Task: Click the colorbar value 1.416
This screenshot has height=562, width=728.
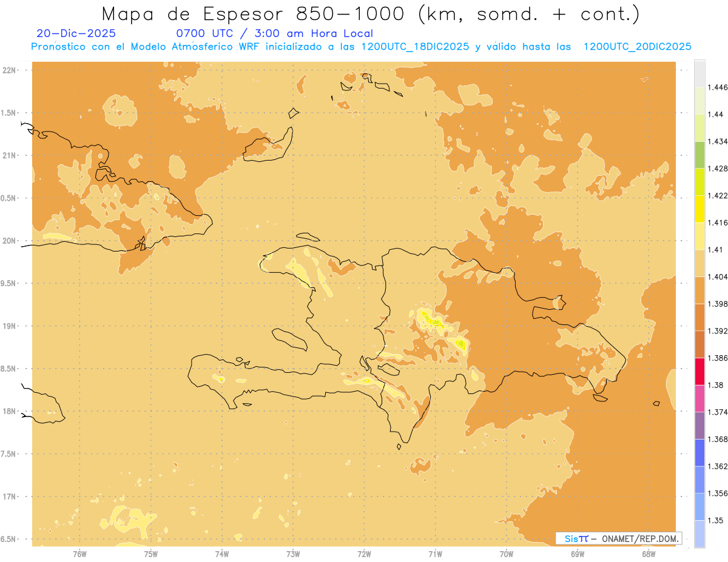Action: 718,222
